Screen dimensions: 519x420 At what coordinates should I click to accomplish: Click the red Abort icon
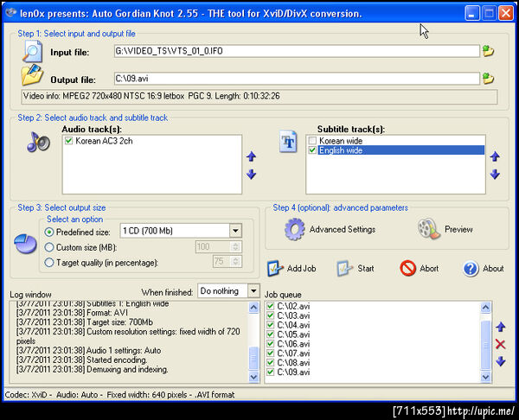point(407,268)
